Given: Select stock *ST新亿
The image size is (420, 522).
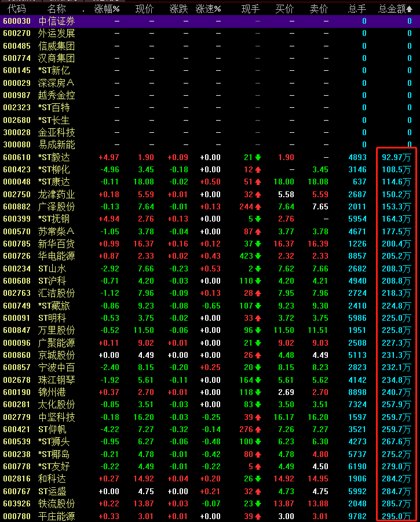Looking at the screenshot, I should 54,71.
